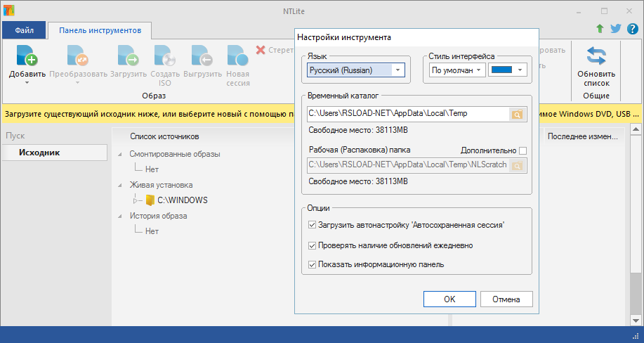The width and height of the screenshot is (644, 343).
Task: Click the red X Стереть icon
Action: click(x=261, y=50)
